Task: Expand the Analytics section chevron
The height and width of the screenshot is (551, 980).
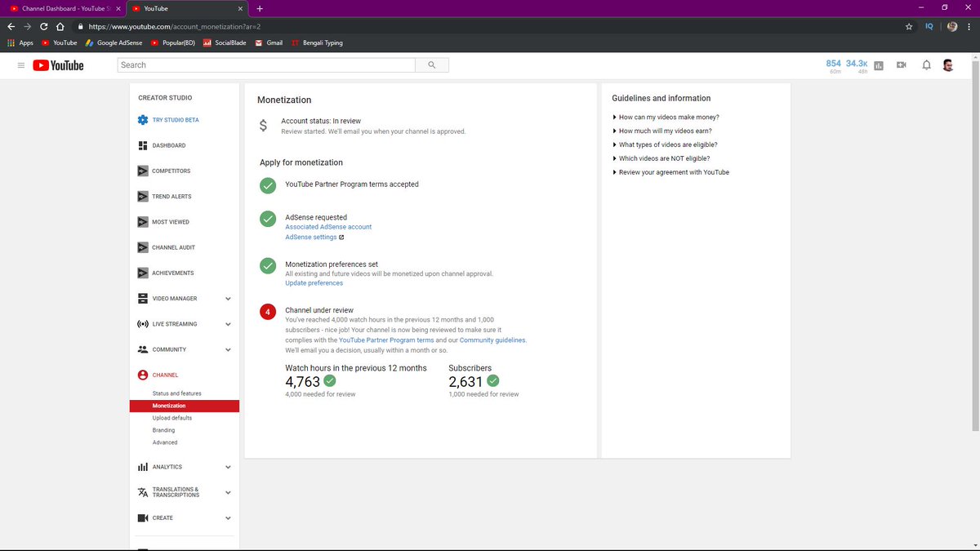Action: (x=228, y=467)
